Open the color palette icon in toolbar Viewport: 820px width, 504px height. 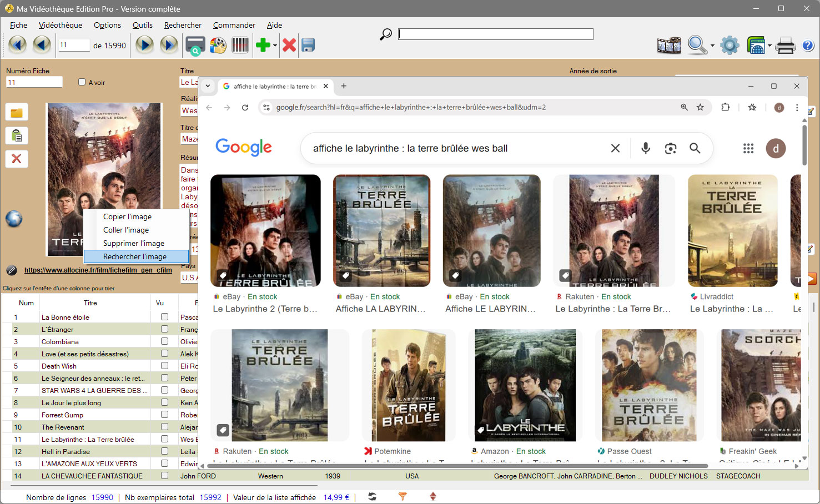click(x=218, y=45)
